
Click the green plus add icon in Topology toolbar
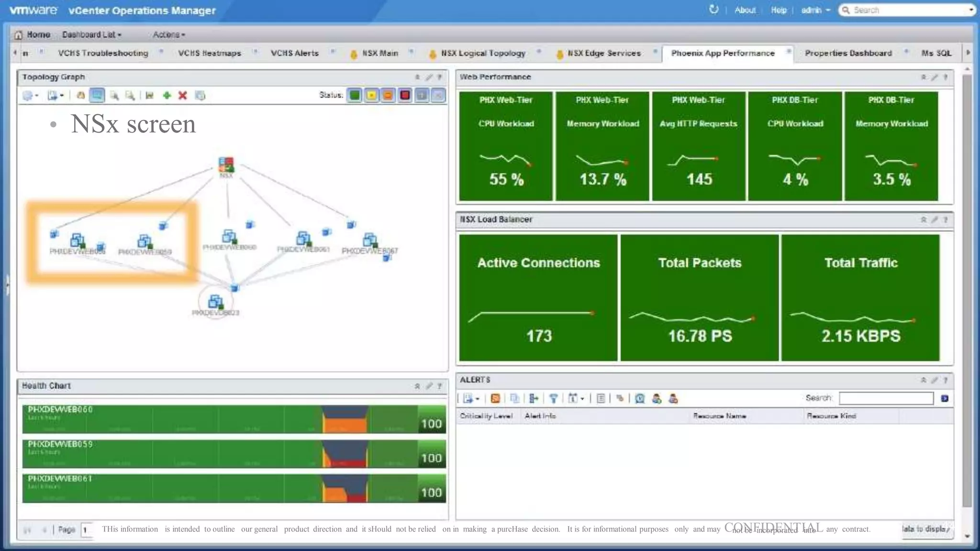(x=167, y=96)
